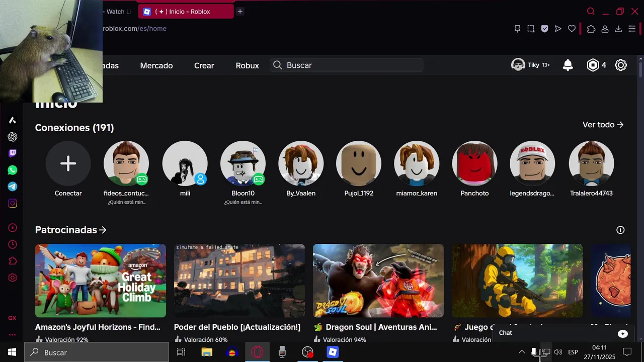Viewport: 644px width, 362px height.
Task: Click the Windows taskbar Buscar box
Action: point(97,352)
